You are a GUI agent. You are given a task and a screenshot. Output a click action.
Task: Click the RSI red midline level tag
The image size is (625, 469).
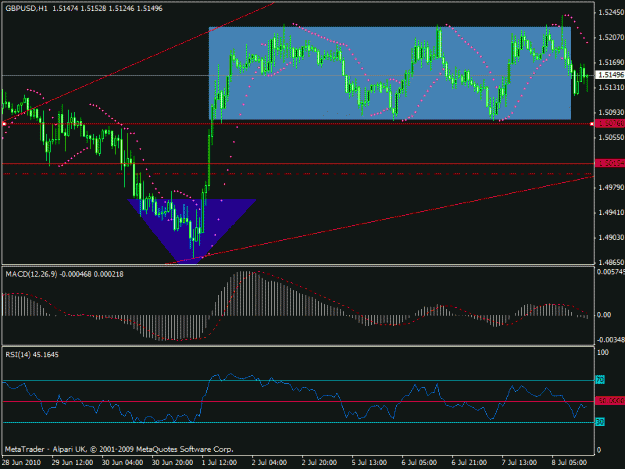610,401
